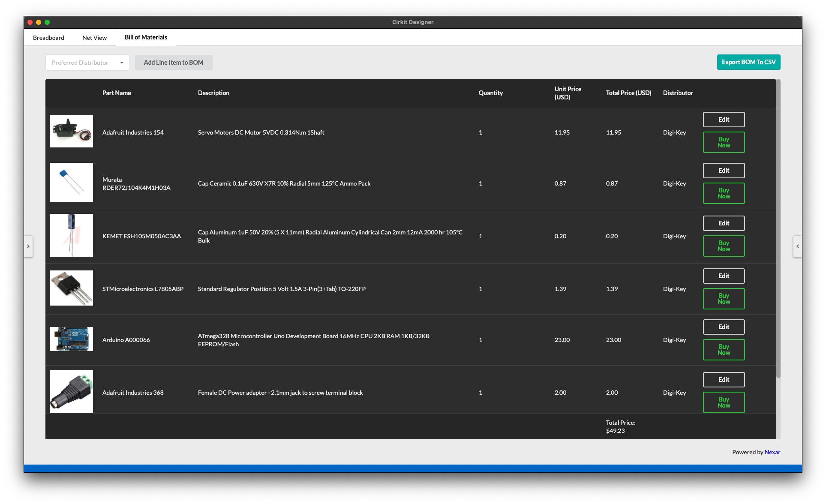Select the Bill of Materials tab
826x504 pixels.
(x=146, y=37)
